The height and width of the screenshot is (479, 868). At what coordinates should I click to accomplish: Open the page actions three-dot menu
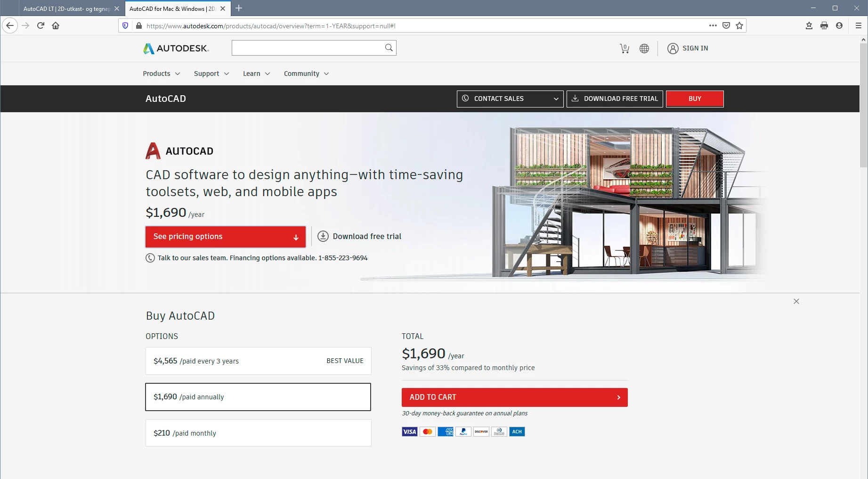click(713, 25)
